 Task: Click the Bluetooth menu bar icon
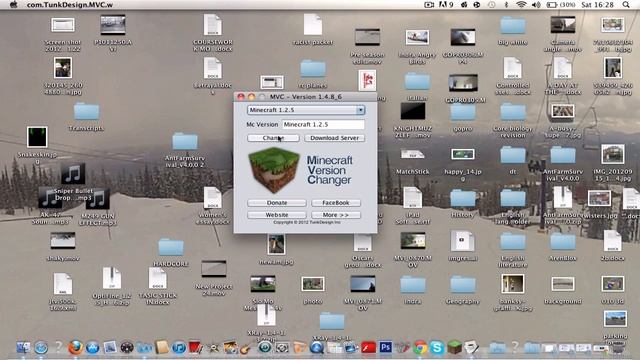pos(506,4)
